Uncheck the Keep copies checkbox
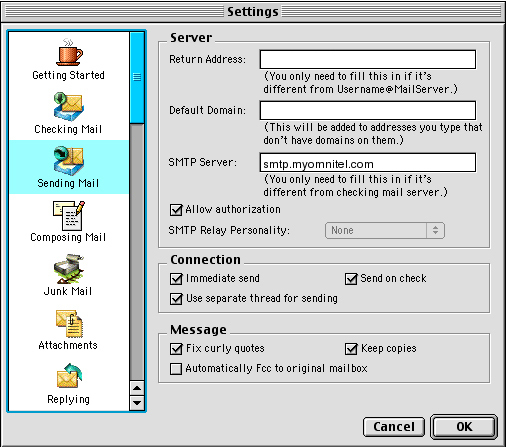This screenshot has height=447, width=506. pyautogui.click(x=351, y=349)
